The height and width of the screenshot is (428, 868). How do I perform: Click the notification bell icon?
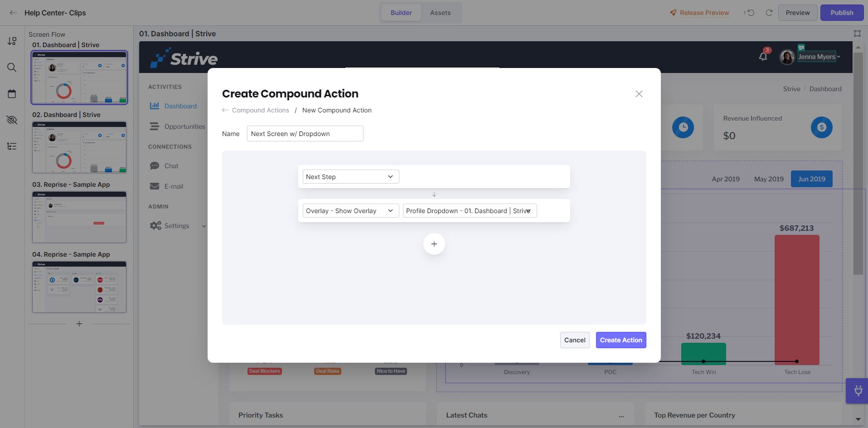point(763,56)
